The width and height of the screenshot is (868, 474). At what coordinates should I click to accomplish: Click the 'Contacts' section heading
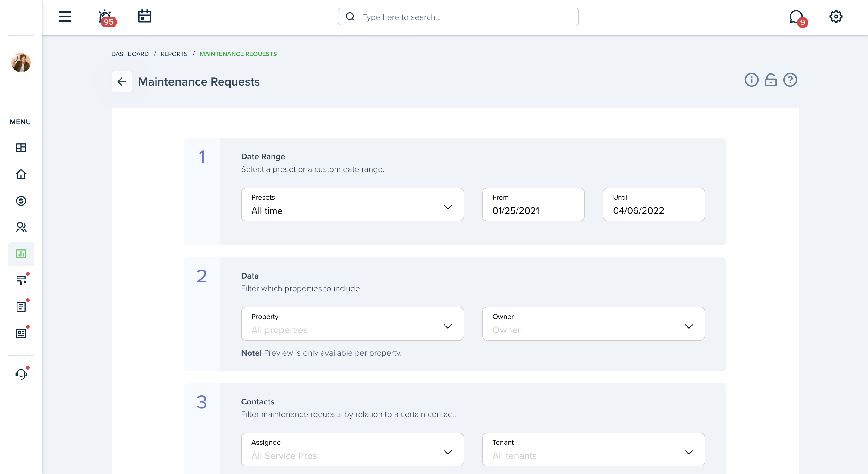(x=257, y=402)
